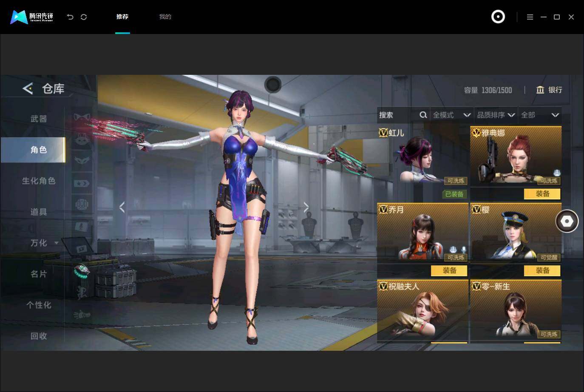Open the 品质排序 sort dropdown
584x392 pixels.
pyautogui.click(x=496, y=115)
